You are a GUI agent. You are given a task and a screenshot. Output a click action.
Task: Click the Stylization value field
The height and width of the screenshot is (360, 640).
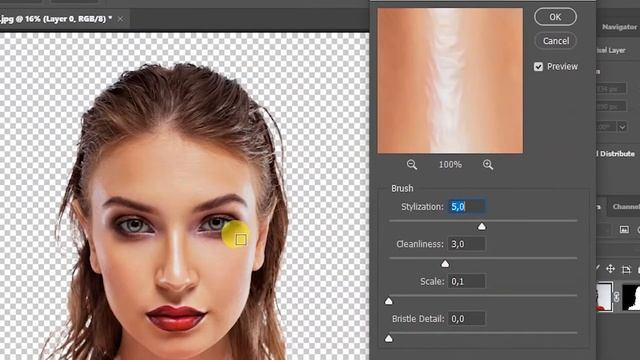467,207
